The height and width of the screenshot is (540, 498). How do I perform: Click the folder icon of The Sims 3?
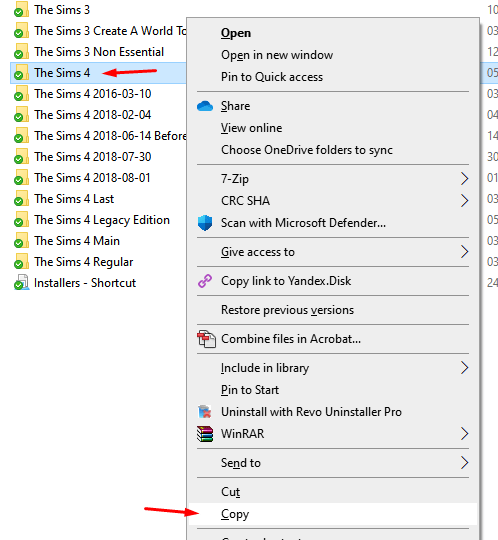click(x=21, y=10)
